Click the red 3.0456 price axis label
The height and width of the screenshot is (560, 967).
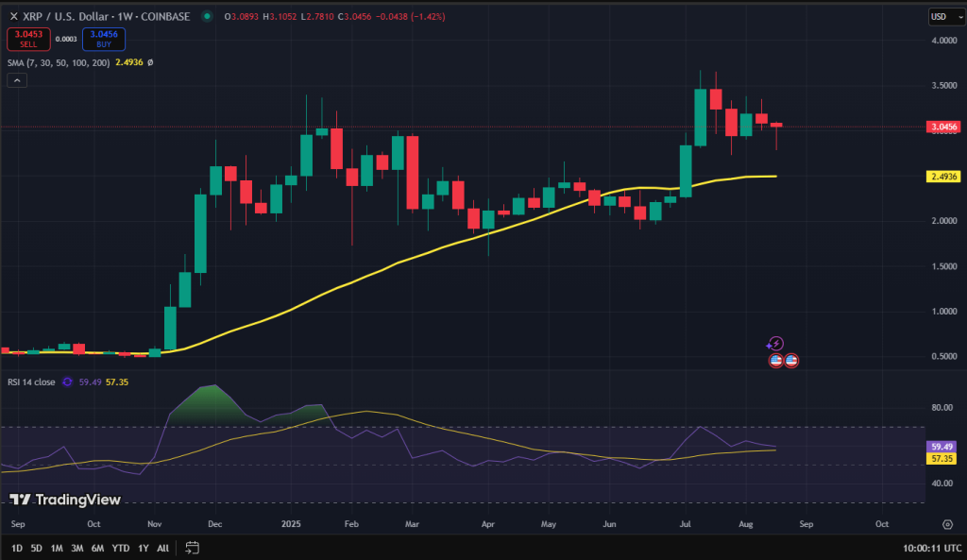(944, 125)
